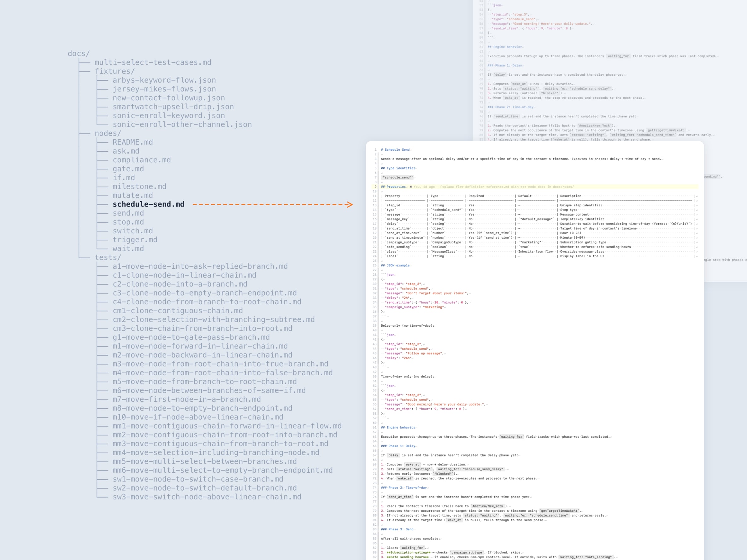Expand the fixtures/ folder entry
The height and width of the screenshot is (560, 747).
coord(115,71)
